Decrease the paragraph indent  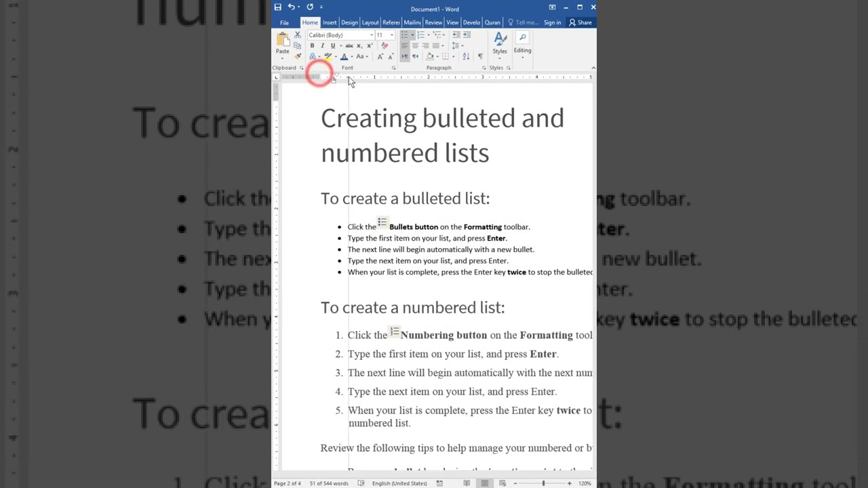[456, 35]
